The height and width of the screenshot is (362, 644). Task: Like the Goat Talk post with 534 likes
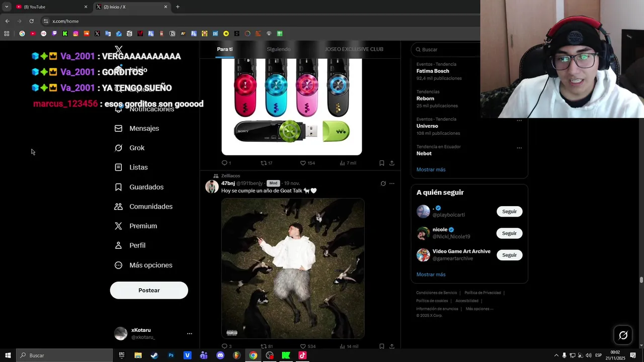303,346
